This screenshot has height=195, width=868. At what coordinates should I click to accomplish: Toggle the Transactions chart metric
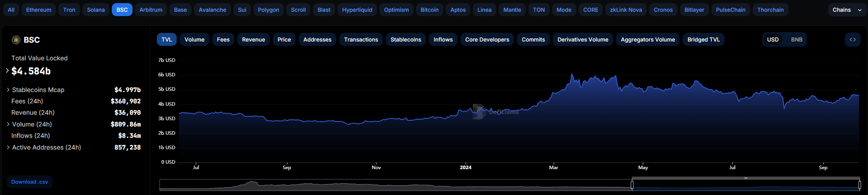click(361, 40)
